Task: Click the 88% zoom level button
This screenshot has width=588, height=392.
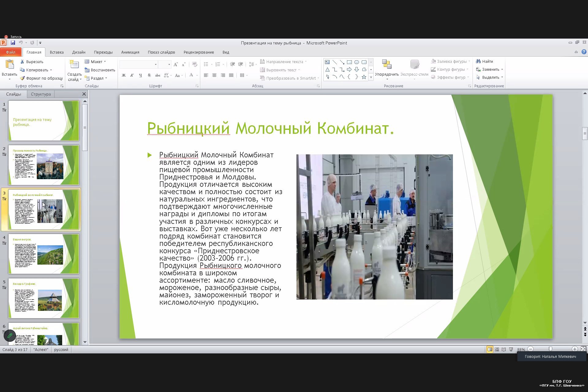Action: pos(521,349)
